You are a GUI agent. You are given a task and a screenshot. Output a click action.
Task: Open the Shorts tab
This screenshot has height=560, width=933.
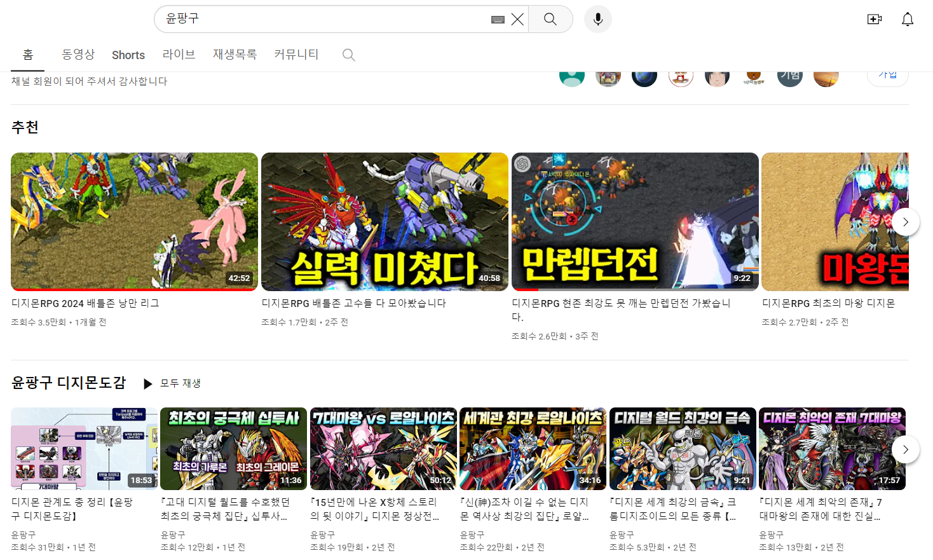128,55
